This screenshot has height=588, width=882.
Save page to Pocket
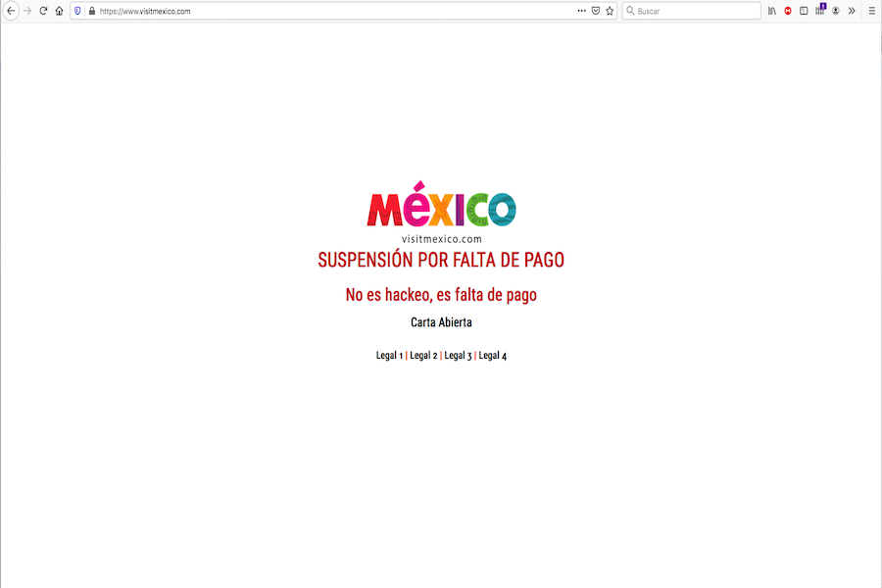pos(596,11)
